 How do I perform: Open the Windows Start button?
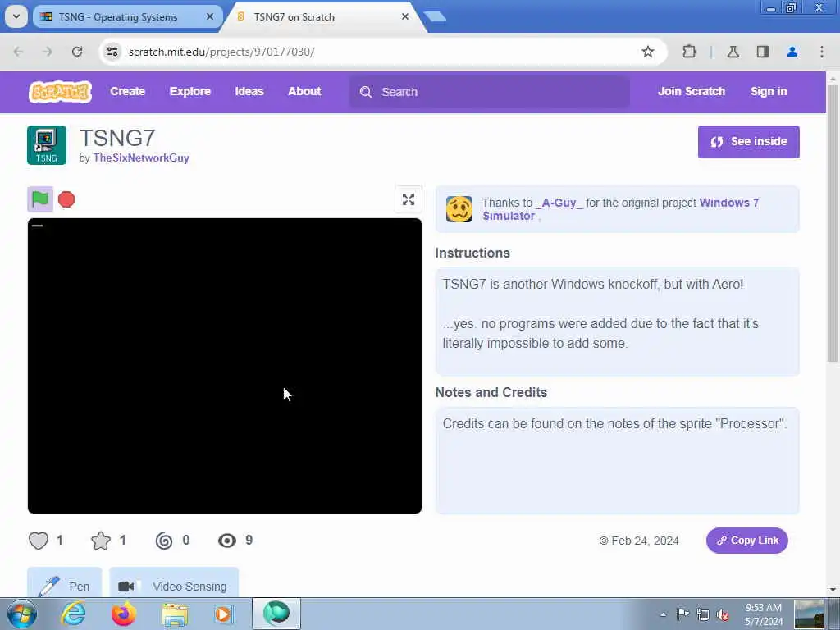click(x=22, y=614)
